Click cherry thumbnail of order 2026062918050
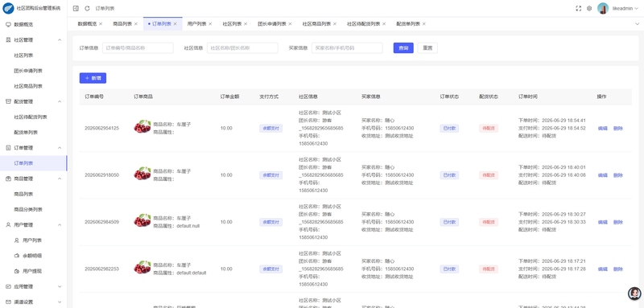Screen dimensions: 644x308 pyautogui.click(x=142, y=174)
